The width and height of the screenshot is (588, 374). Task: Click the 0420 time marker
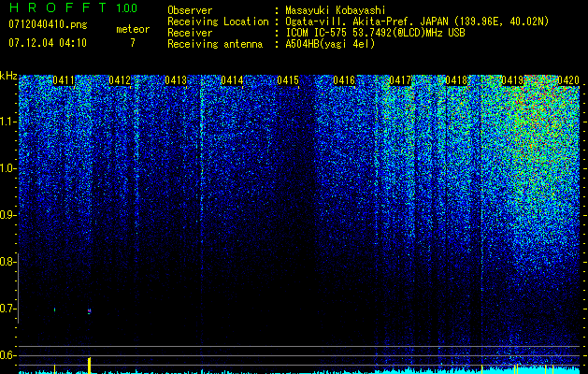pyautogui.click(x=568, y=80)
